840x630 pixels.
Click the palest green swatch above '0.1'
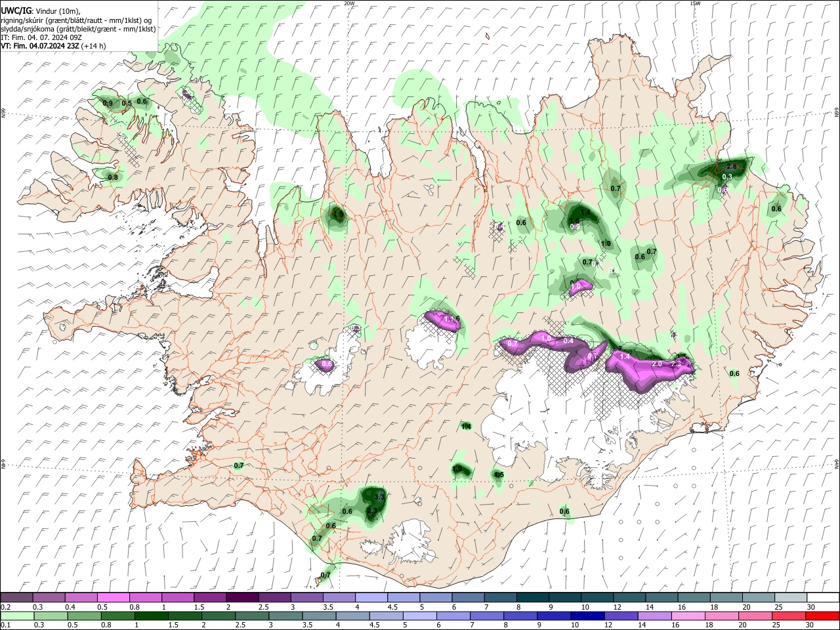pyautogui.click(x=17, y=616)
